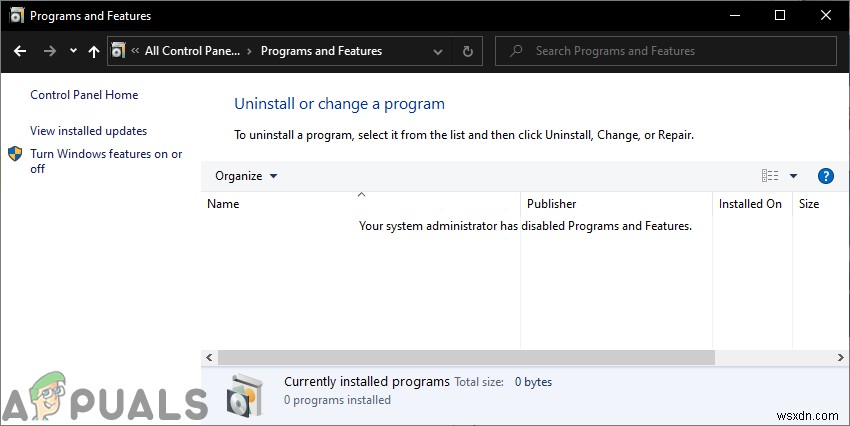Viewport: 850px width, 426px height.
Task: Click the Currently installed programs icon
Action: [246, 391]
